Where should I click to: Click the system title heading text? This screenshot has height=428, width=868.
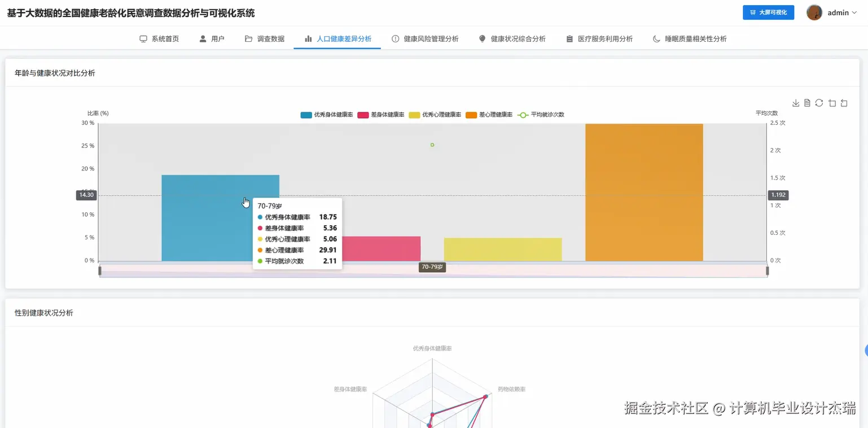(x=131, y=13)
